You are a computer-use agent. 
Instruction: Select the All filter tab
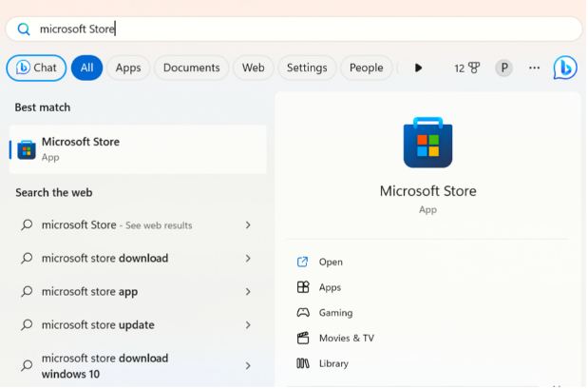pyautogui.click(x=86, y=68)
